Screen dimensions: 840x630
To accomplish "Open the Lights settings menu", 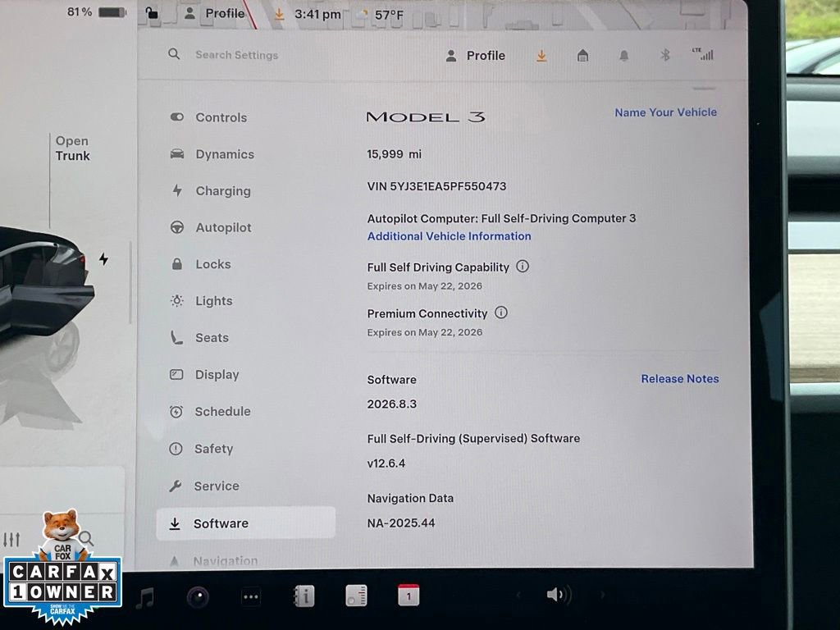I will pos(201,301).
